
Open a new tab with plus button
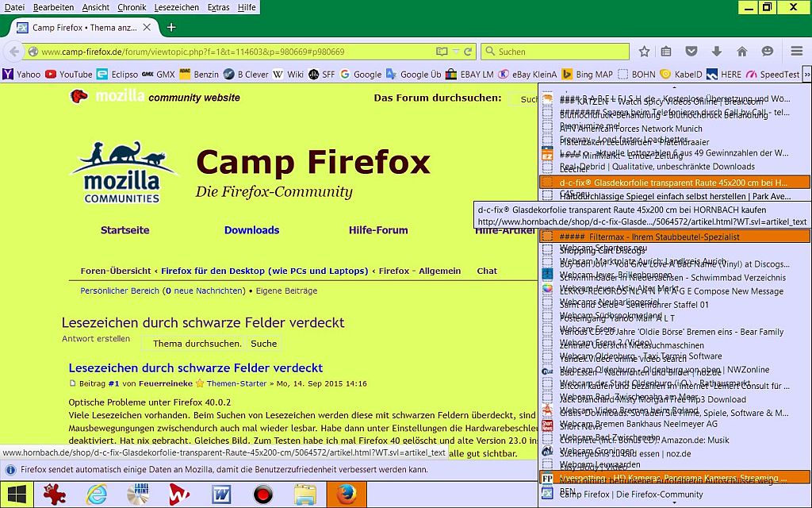171,28
